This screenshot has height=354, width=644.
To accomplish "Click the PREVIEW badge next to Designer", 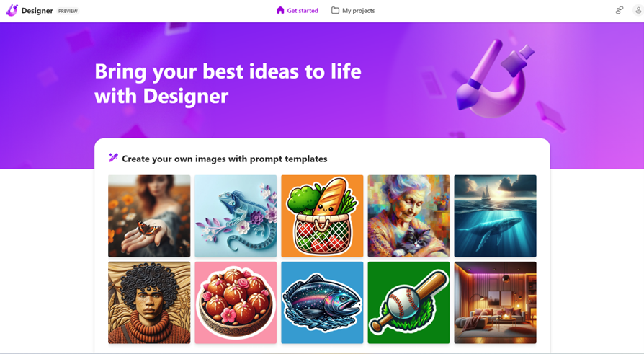I will point(68,11).
